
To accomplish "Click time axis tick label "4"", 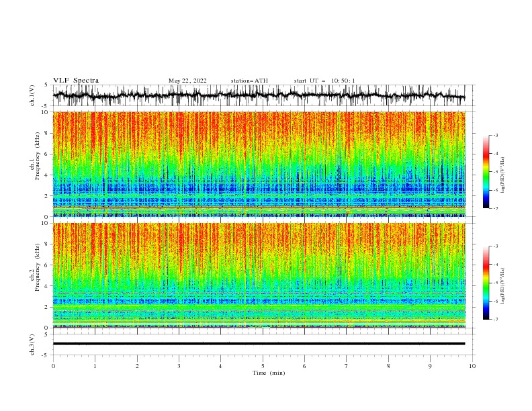I will [x=220, y=366].
